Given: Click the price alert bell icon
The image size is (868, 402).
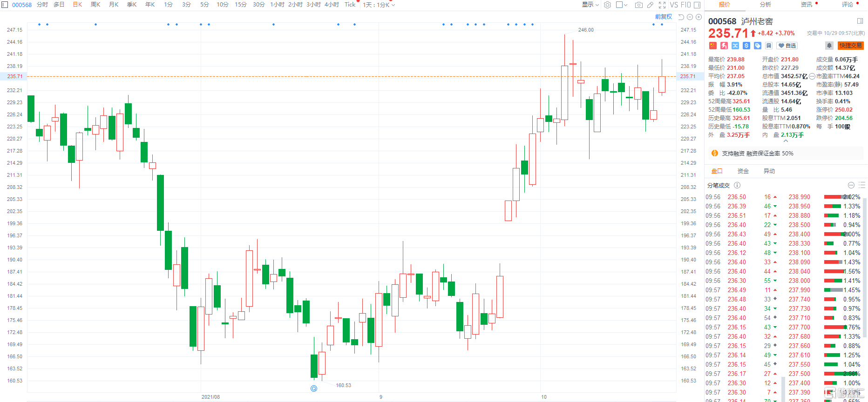Looking at the screenshot, I should tap(829, 46).
